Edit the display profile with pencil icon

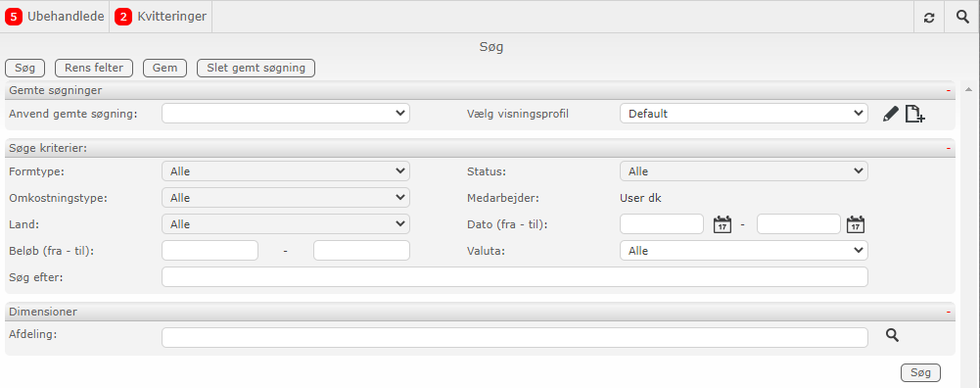pos(891,114)
